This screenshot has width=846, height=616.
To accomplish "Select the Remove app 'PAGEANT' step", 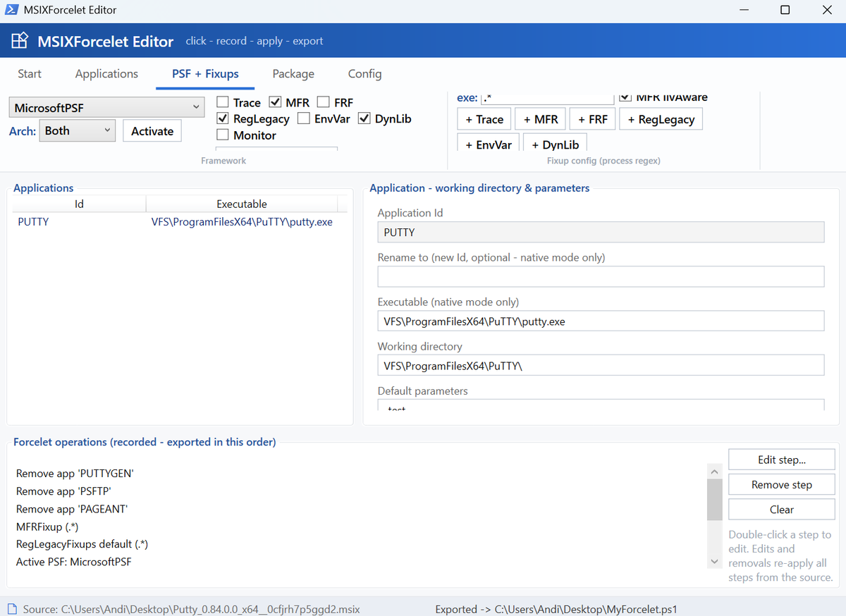I will (72, 509).
